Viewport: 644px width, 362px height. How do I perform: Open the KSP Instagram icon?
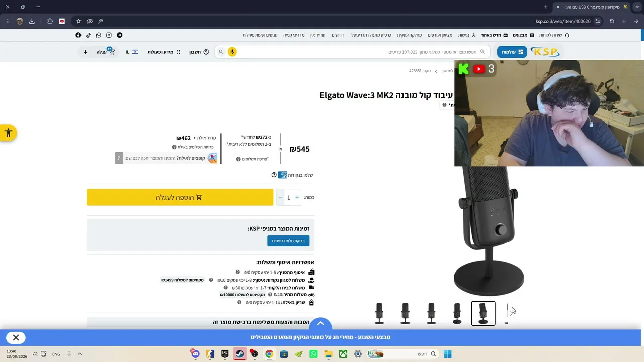tap(109, 35)
